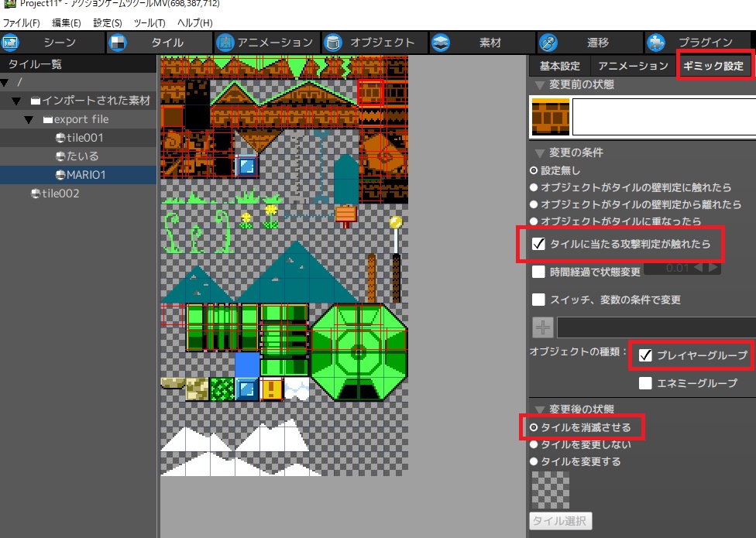Click the オブジェクトの種類 label
Image resolution: width=756 pixels, height=538 pixels.
pyautogui.click(x=579, y=351)
